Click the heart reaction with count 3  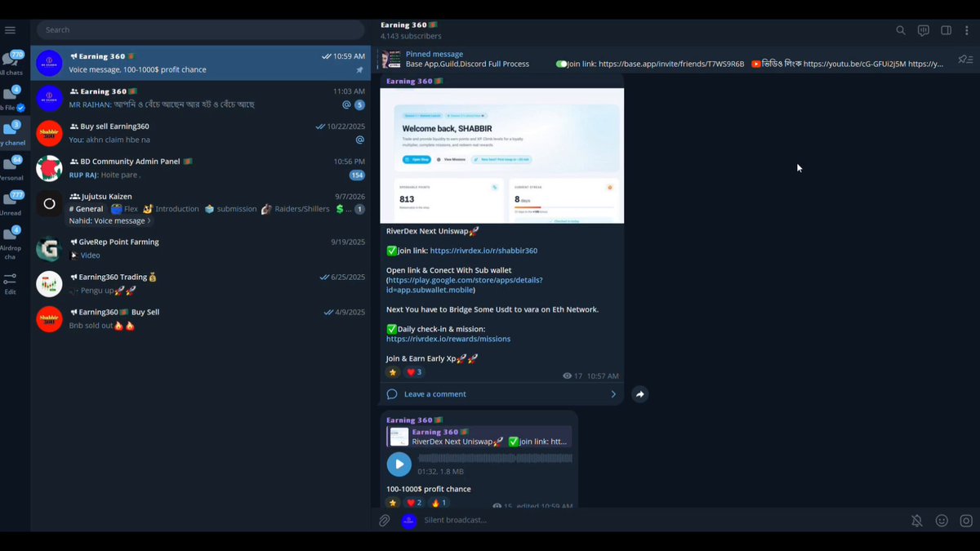coord(414,372)
